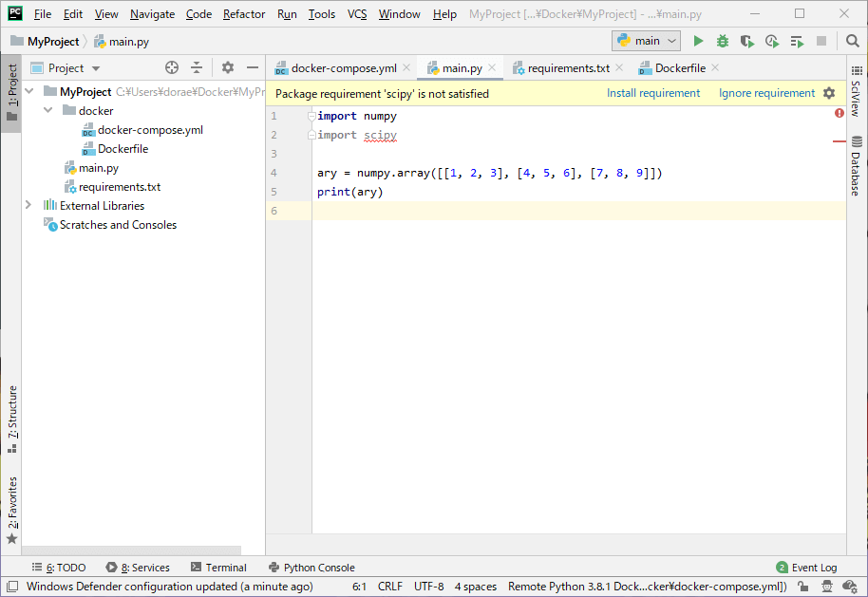Run main with coverage shield icon
Viewport: 868px width, 597px height.
[x=746, y=41]
